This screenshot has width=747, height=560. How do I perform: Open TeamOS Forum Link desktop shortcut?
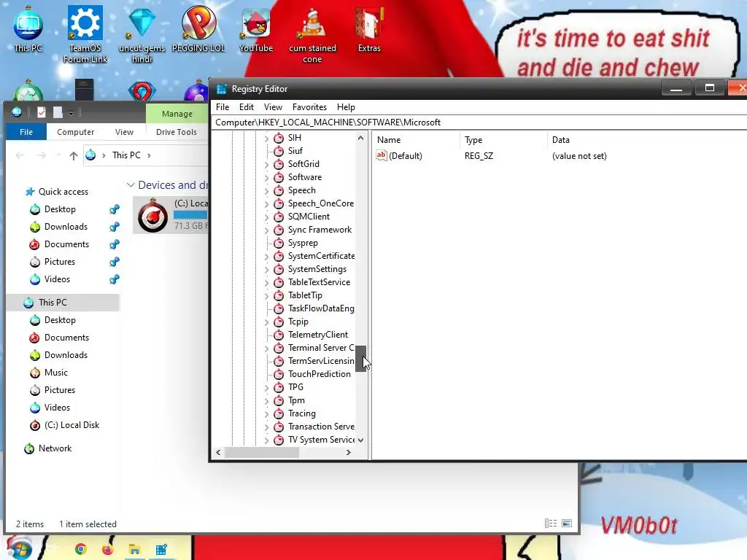click(x=85, y=34)
